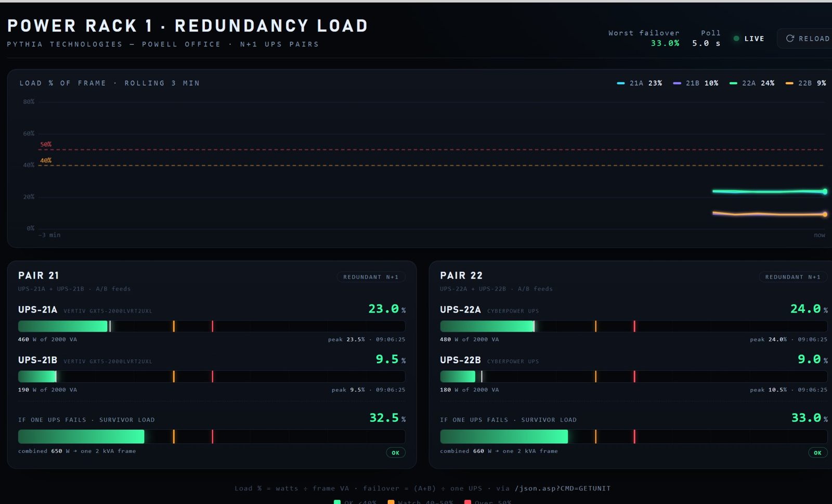Click the 480 W of 2000 VA text
Image resolution: width=832 pixels, height=504 pixels.
(469, 339)
